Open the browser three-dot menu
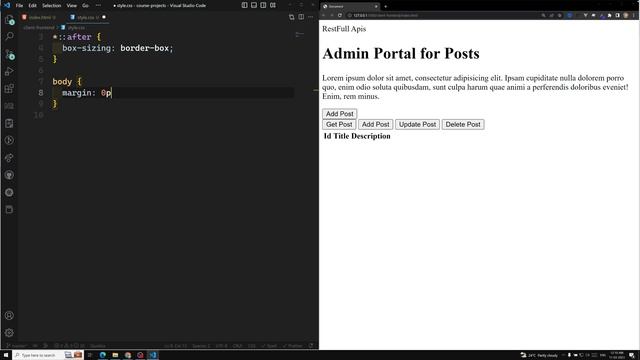Viewport: 640px width, 360px height. click(633, 15)
